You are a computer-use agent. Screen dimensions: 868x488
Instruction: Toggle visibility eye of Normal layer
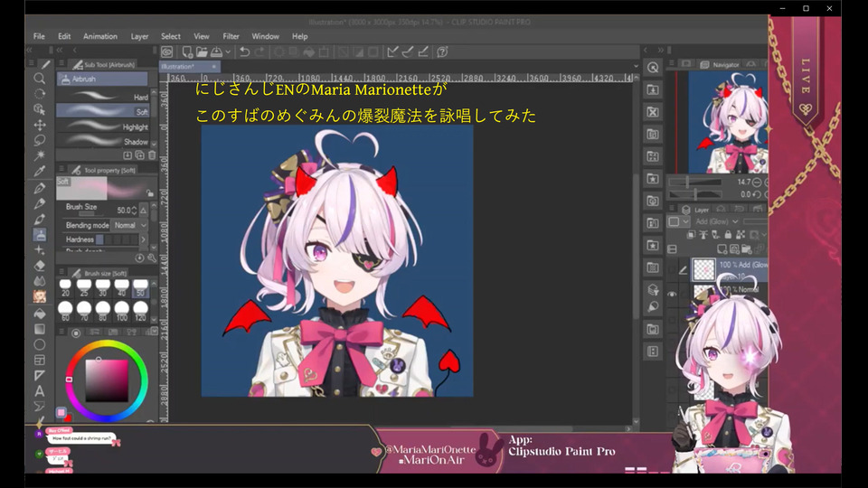tap(672, 295)
